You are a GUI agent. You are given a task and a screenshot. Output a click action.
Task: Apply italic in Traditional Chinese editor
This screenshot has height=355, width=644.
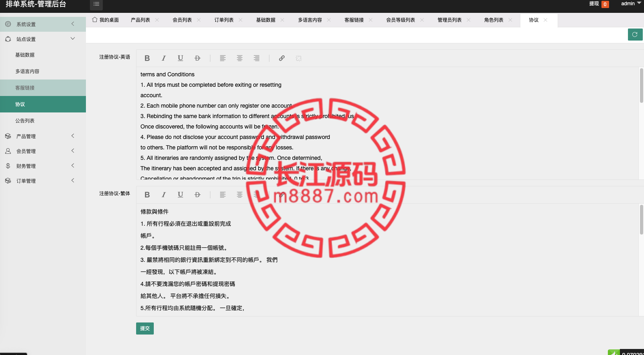pos(164,195)
